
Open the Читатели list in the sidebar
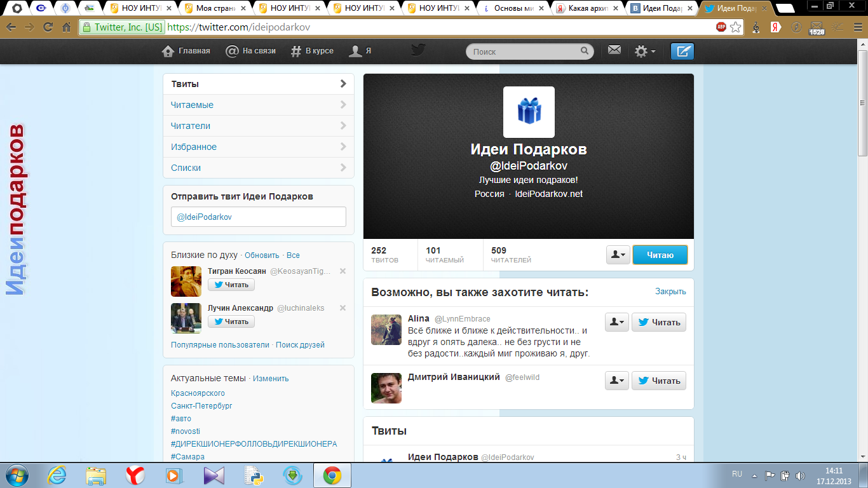(259, 126)
